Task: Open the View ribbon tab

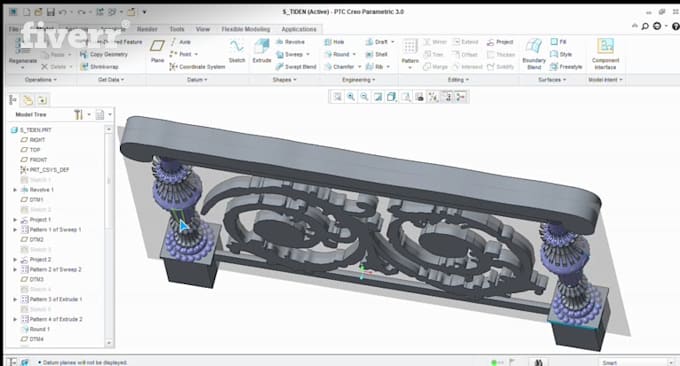Action: click(203, 29)
